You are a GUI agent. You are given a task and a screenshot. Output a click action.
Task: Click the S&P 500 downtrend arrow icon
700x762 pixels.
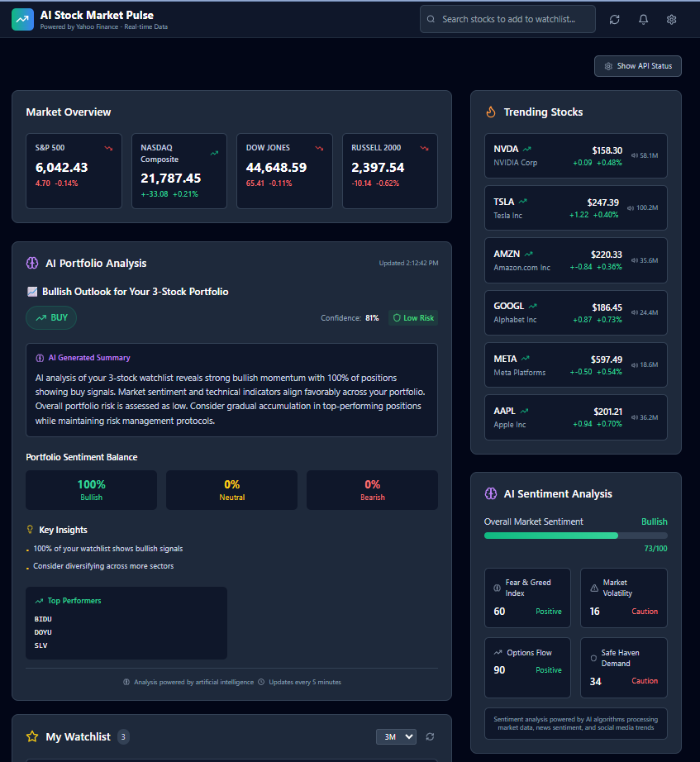tap(108, 148)
